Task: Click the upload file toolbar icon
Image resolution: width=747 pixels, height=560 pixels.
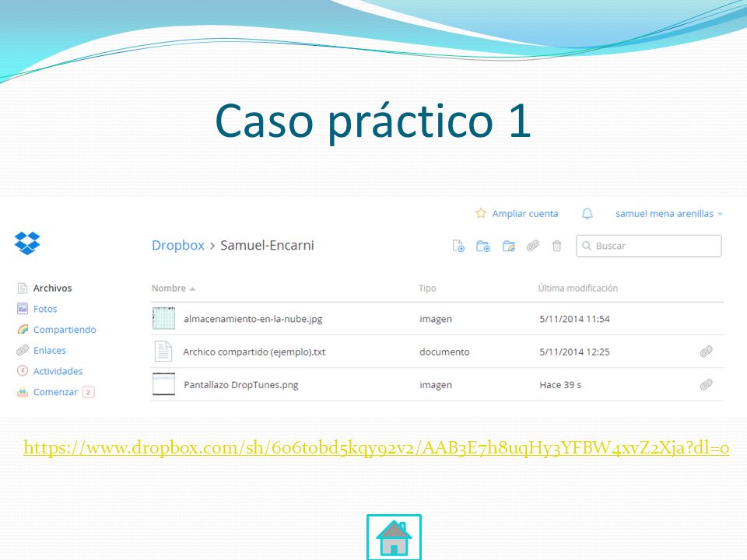Action: [458, 246]
